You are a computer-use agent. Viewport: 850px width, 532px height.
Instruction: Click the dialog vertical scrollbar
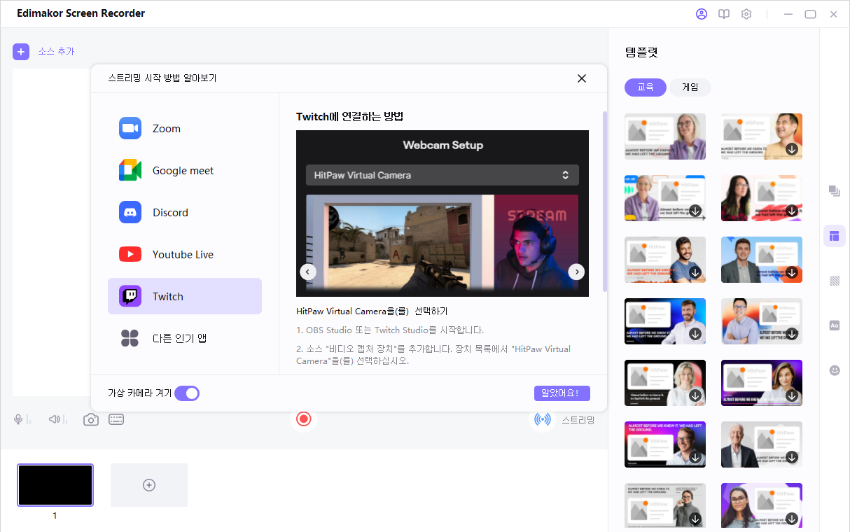pyautogui.click(x=604, y=202)
